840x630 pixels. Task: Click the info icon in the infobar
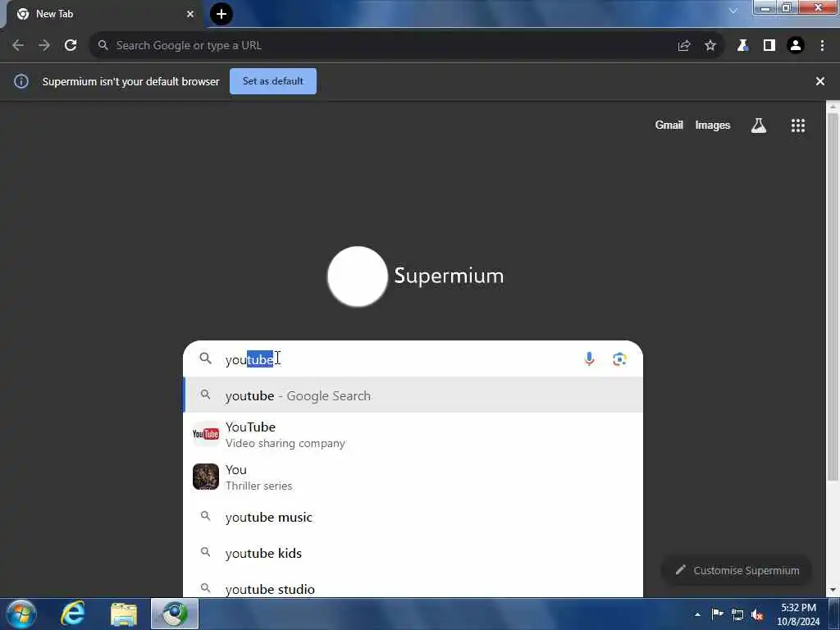pos(21,81)
